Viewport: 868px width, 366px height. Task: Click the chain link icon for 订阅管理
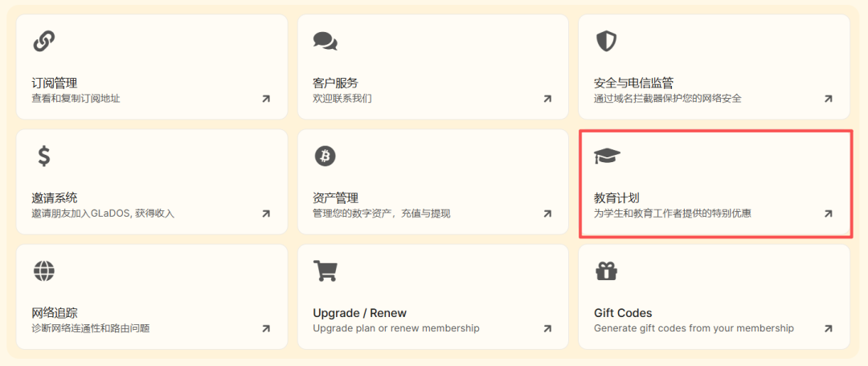(44, 41)
